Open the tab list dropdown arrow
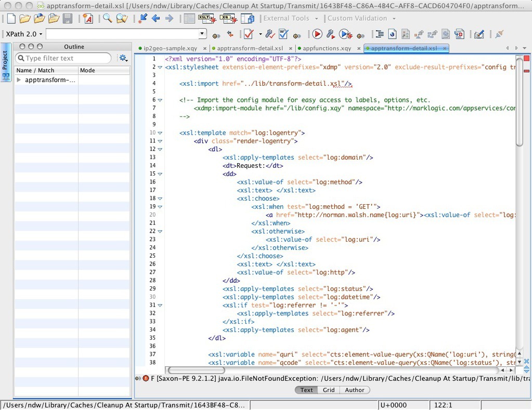The width and height of the screenshot is (532, 410). pos(525,48)
